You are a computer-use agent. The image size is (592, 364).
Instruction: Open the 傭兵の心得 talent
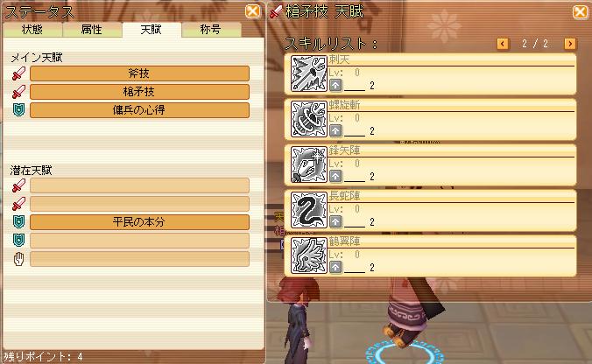[x=139, y=110]
